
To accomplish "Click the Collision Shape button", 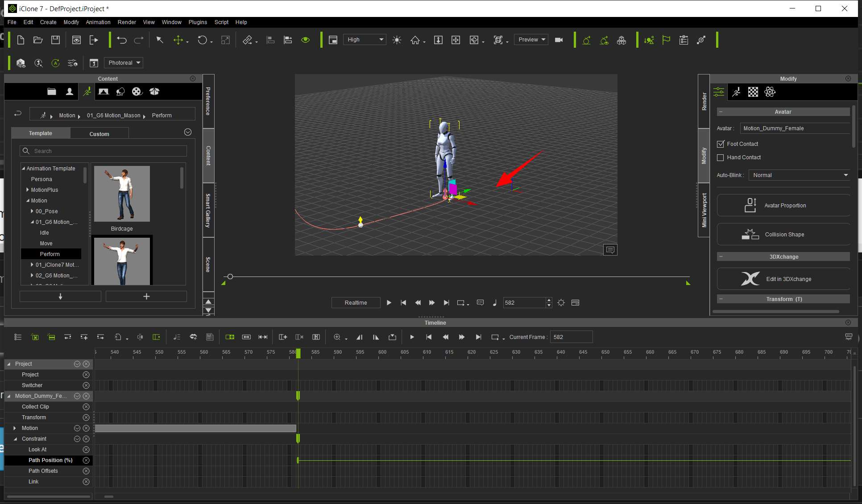I will click(x=784, y=235).
